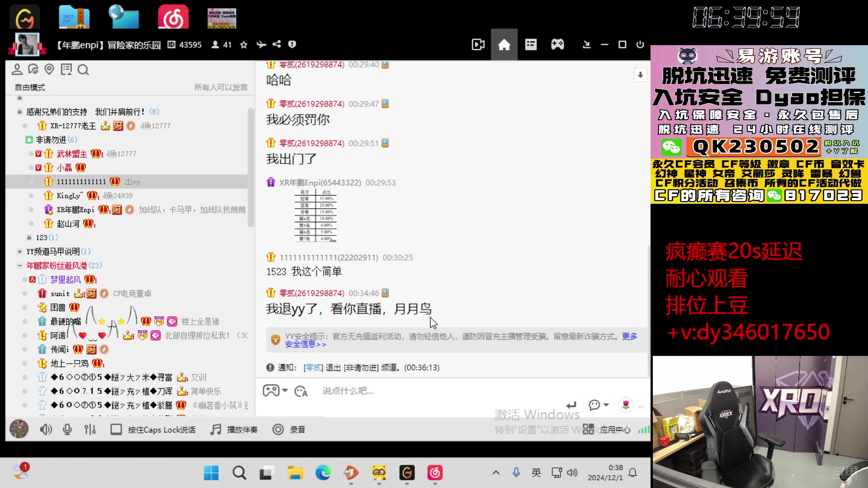Viewport: 868px width, 488px height.
Task: Open the YY bear app in taskbar
Action: (x=379, y=473)
